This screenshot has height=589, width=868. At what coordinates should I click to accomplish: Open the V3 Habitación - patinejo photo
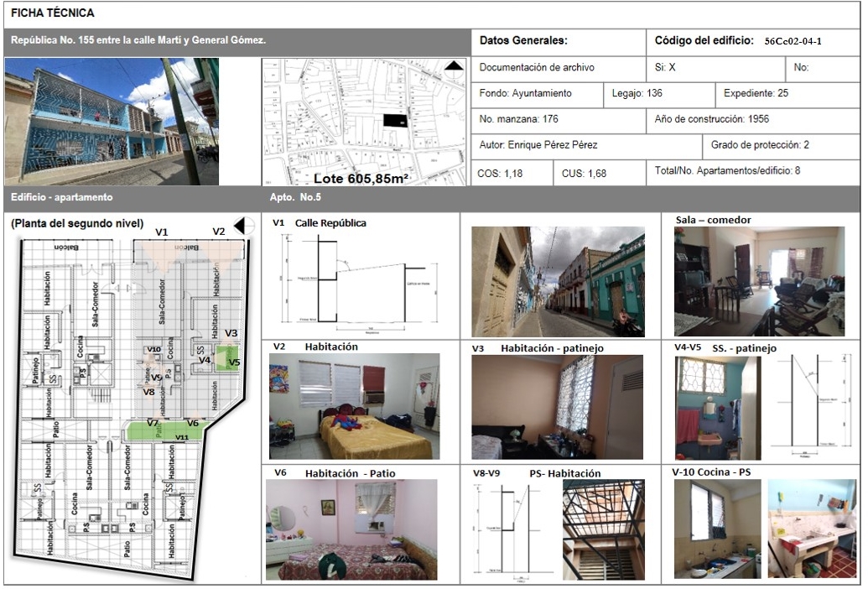[x=557, y=407]
